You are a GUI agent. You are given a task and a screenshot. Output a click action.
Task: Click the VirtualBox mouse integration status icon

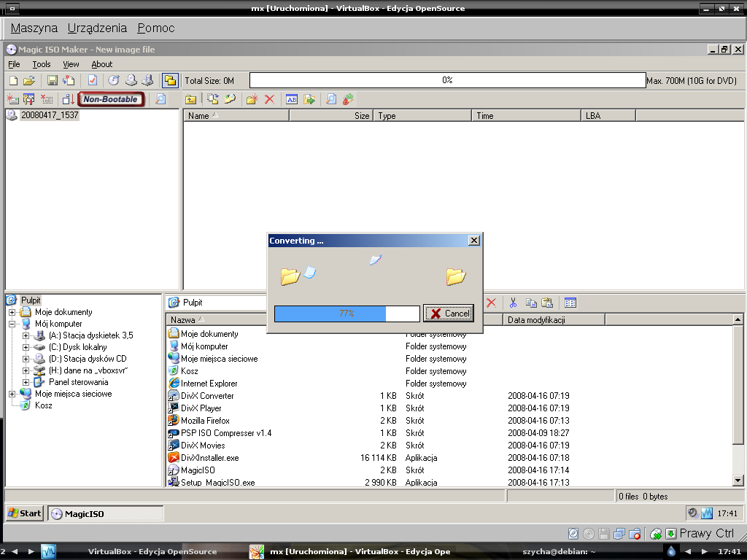656,534
